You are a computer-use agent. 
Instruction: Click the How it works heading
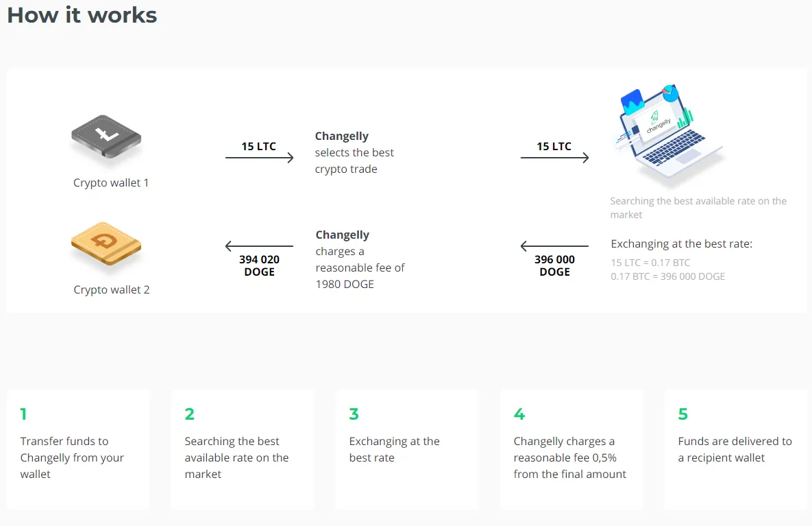pyautogui.click(x=82, y=15)
